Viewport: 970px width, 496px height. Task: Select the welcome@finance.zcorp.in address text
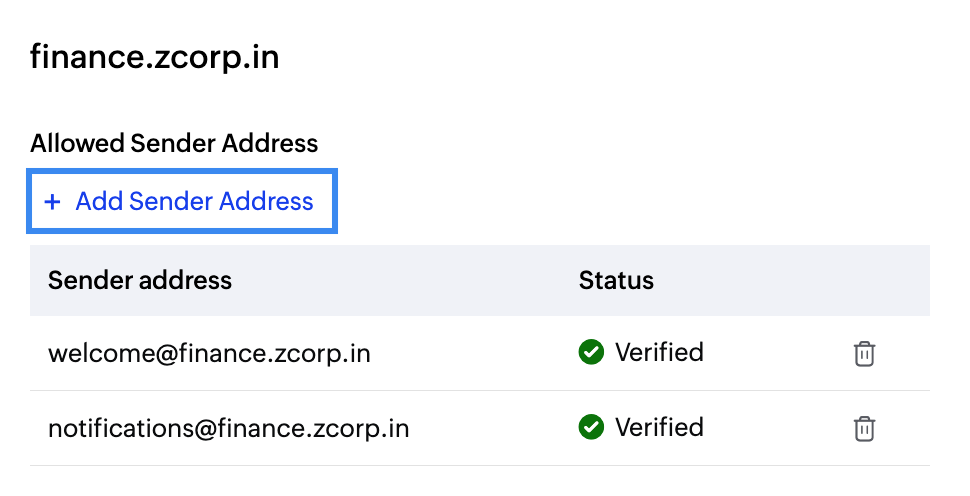click(209, 353)
